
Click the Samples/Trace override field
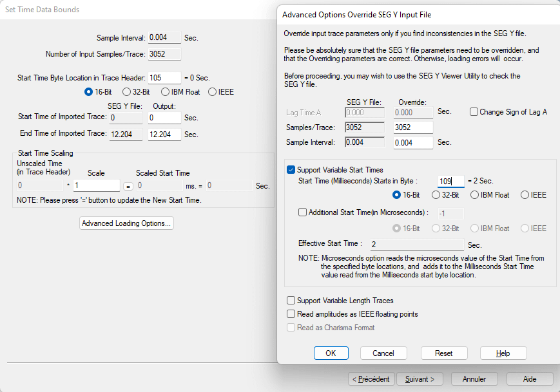tap(413, 127)
